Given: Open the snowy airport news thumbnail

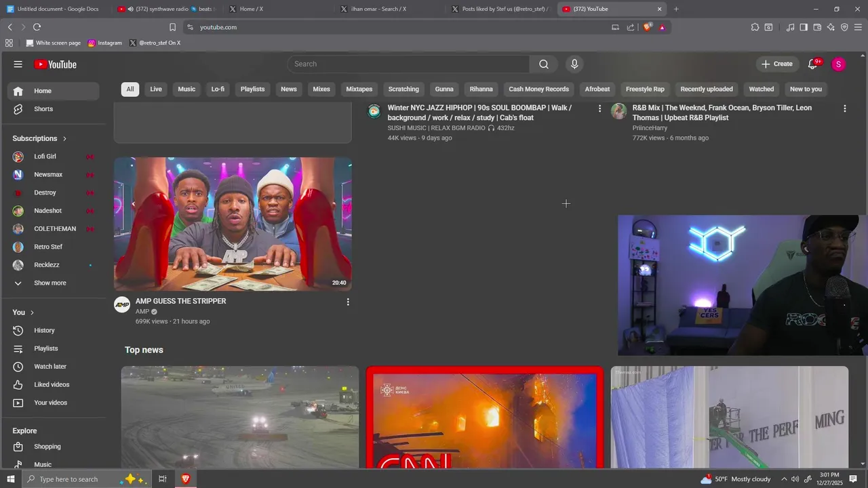Looking at the screenshot, I should (240, 418).
